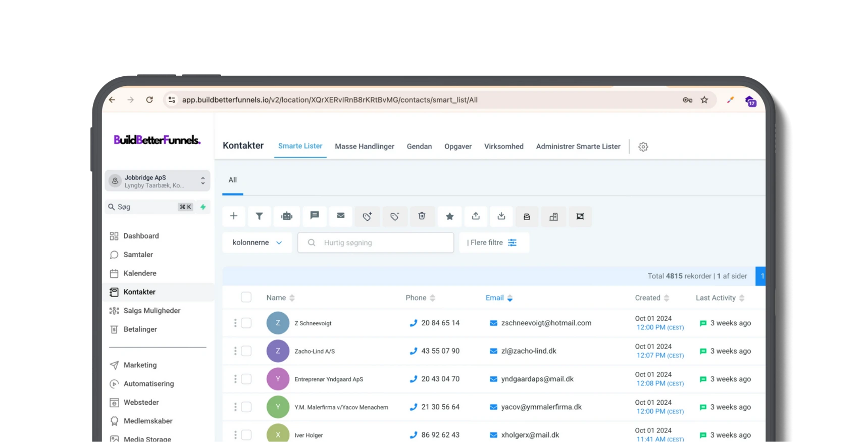Switch to the Masse Handlinger tab
The height and width of the screenshot is (442, 868).
click(364, 146)
